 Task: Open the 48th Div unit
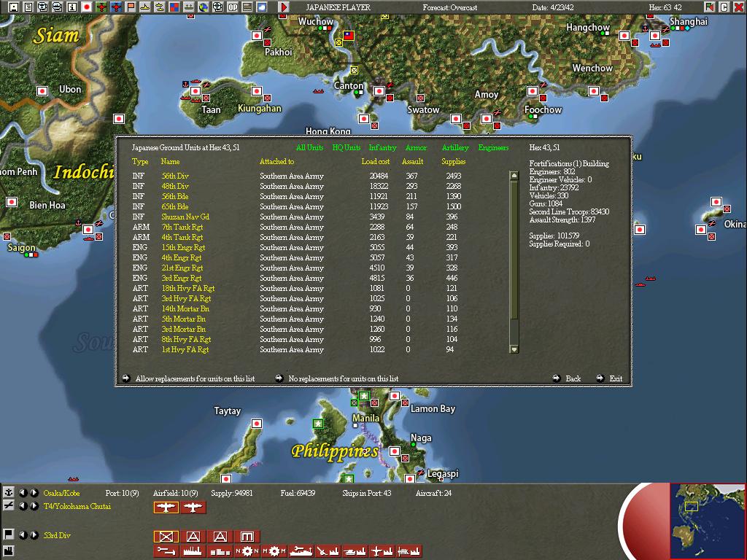(x=175, y=186)
